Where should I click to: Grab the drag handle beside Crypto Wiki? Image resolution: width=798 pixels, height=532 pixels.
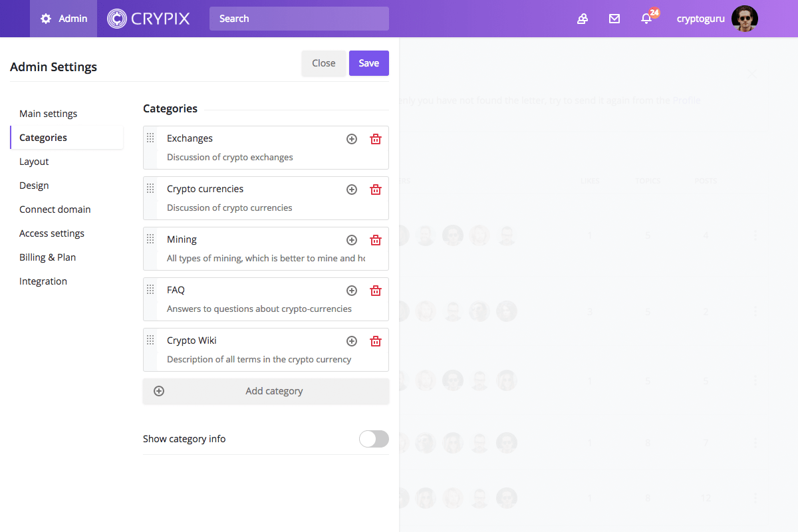click(151, 340)
